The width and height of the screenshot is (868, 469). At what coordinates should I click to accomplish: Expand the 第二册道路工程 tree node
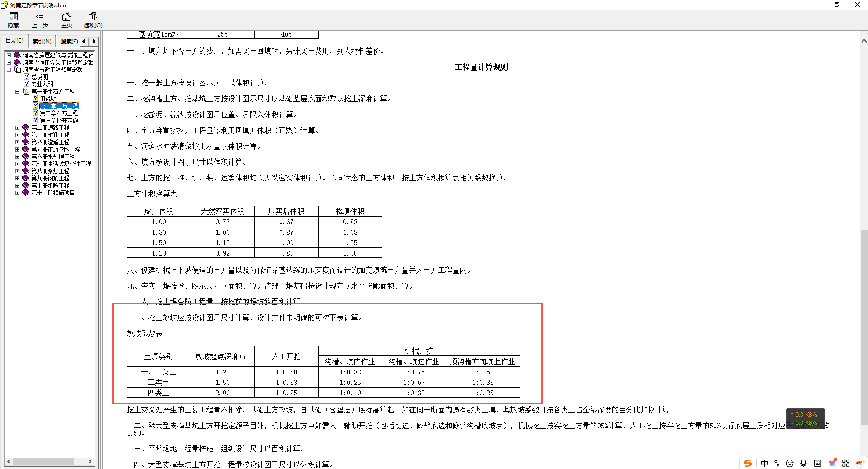(17, 127)
